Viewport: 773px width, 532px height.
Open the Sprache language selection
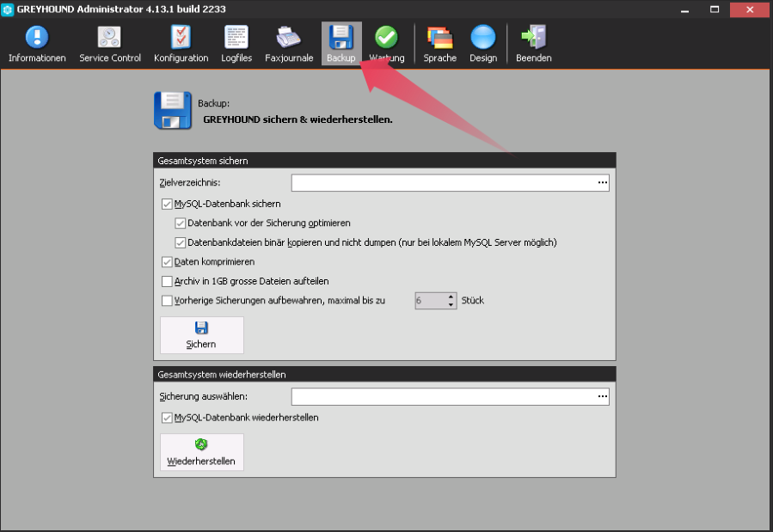[x=439, y=44]
